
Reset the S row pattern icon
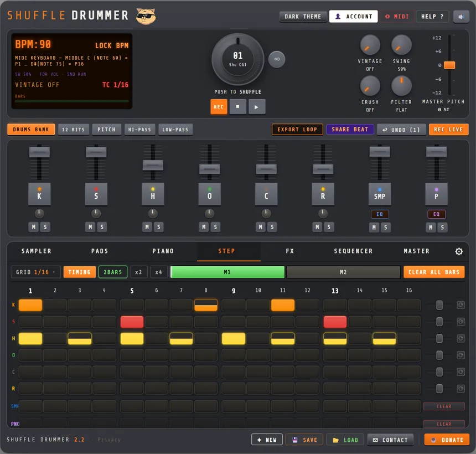461,322
